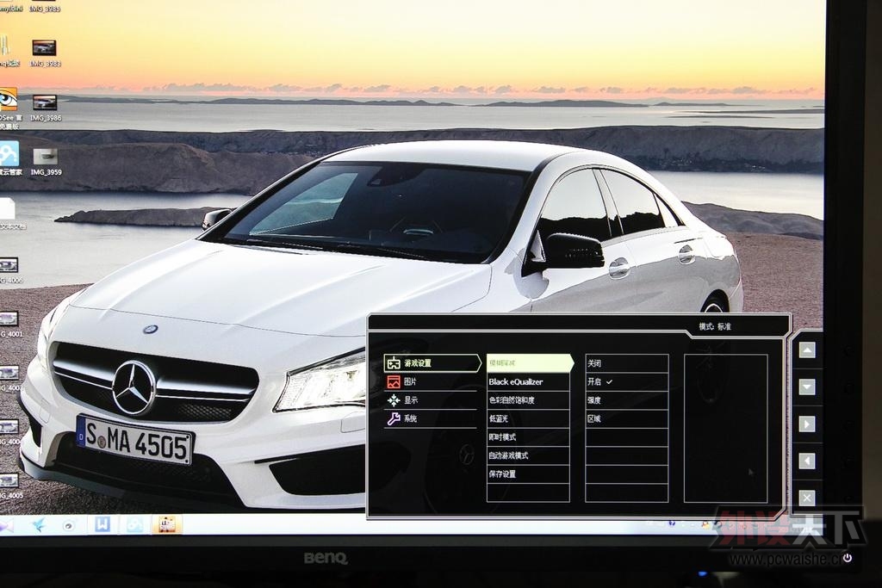
Task: Select the 即时模式 submenu item
Action: (x=528, y=437)
